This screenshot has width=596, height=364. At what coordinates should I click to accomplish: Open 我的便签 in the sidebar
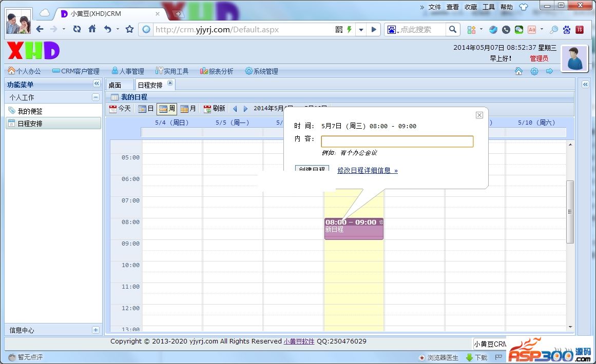click(x=30, y=111)
